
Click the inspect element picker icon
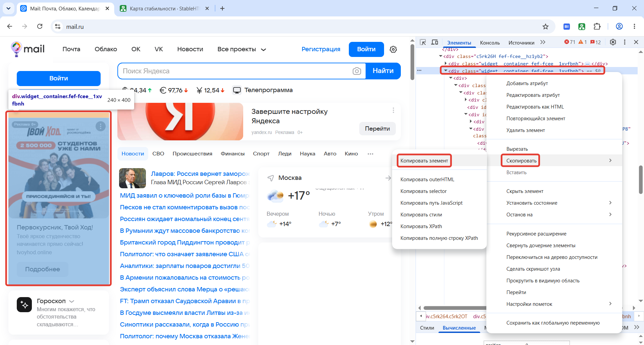coord(423,42)
